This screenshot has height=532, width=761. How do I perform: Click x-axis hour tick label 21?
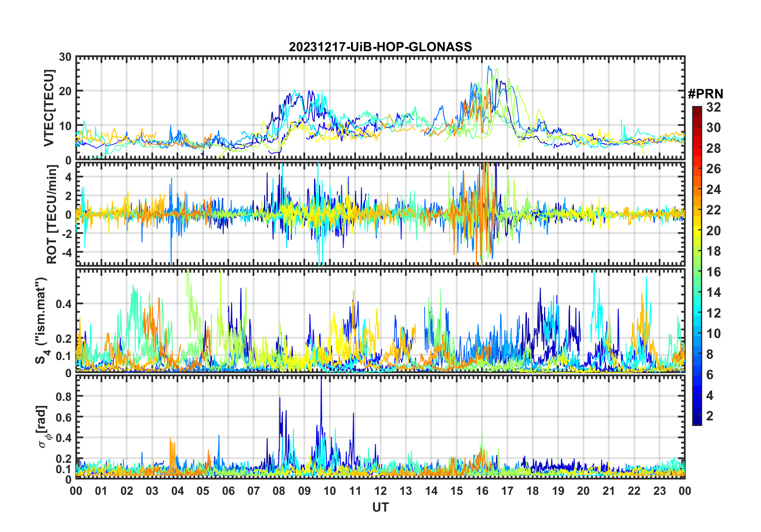click(609, 491)
